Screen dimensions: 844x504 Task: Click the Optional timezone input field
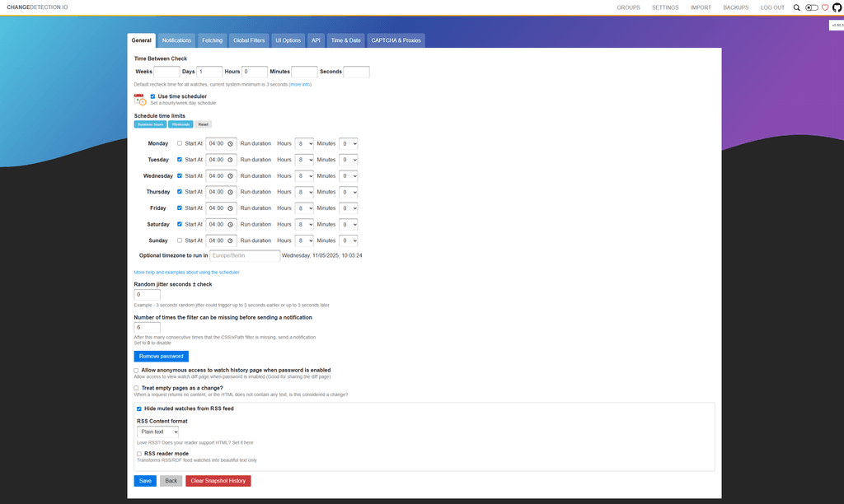point(244,255)
